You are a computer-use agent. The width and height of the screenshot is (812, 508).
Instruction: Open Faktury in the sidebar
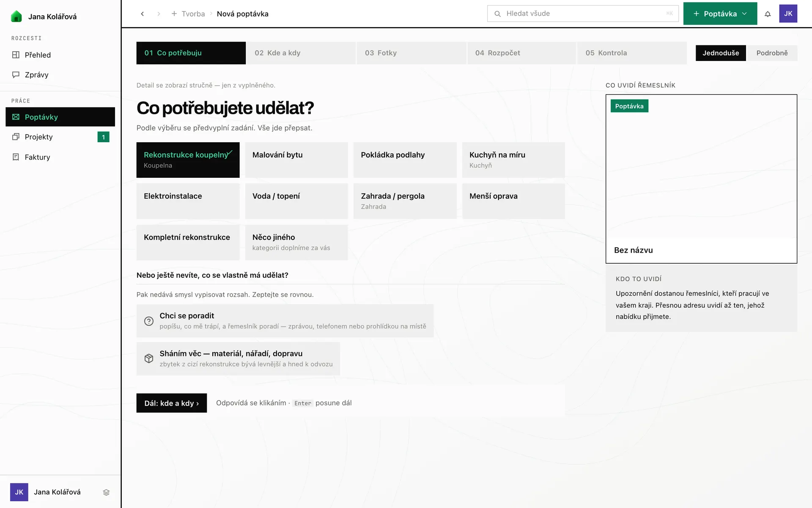coord(60,157)
